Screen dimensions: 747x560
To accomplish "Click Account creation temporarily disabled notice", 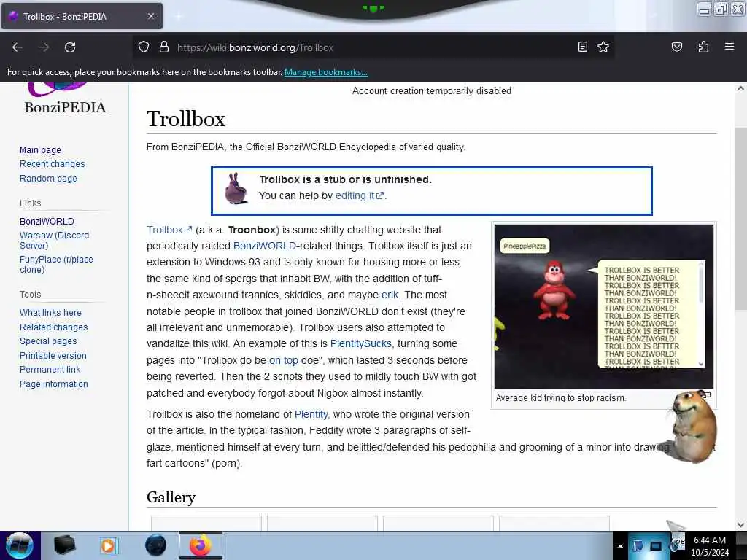I will click(432, 91).
